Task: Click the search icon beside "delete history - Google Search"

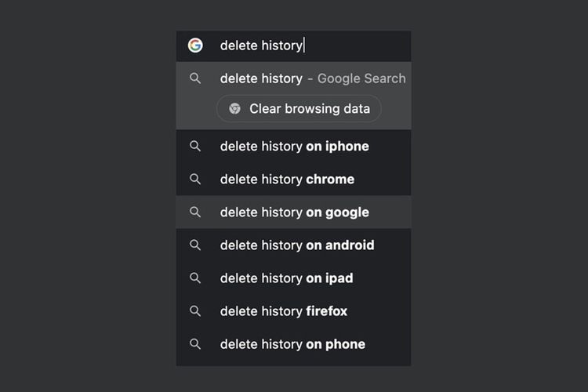Action: tap(195, 78)
